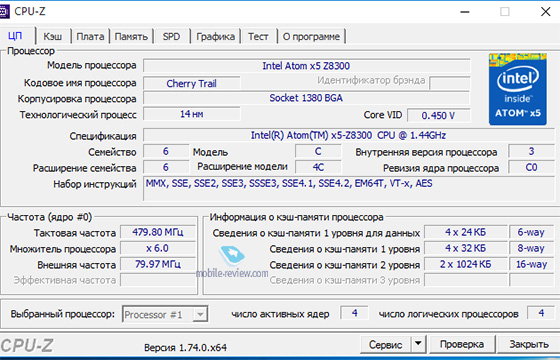Switch to the ЦП tab

pyautogui.click(x=16, y=36)
